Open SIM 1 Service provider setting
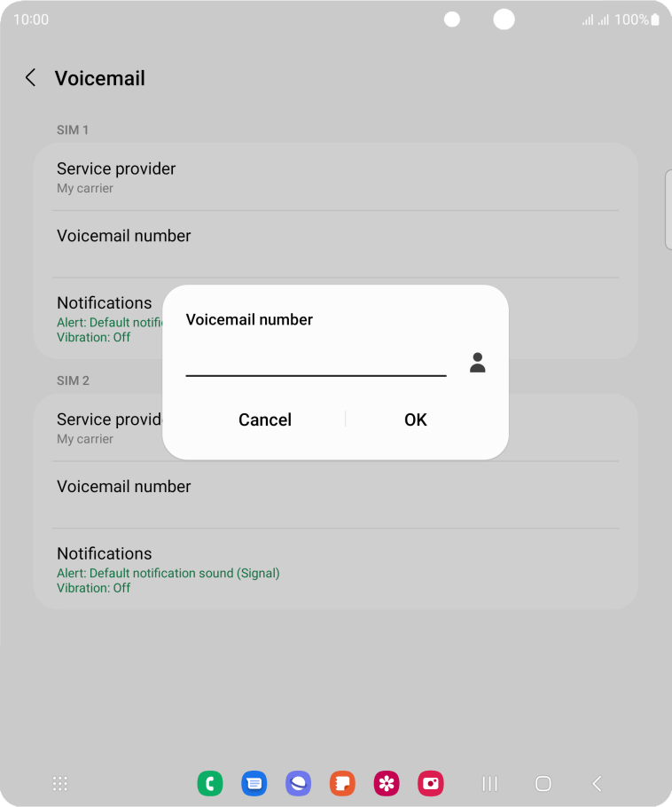This screenshot has height=807, width=672. coord(335,177)
